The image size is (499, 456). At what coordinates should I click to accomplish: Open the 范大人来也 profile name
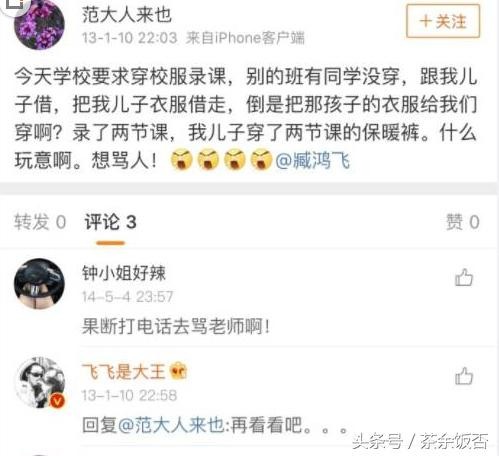(x=127, y=15)
